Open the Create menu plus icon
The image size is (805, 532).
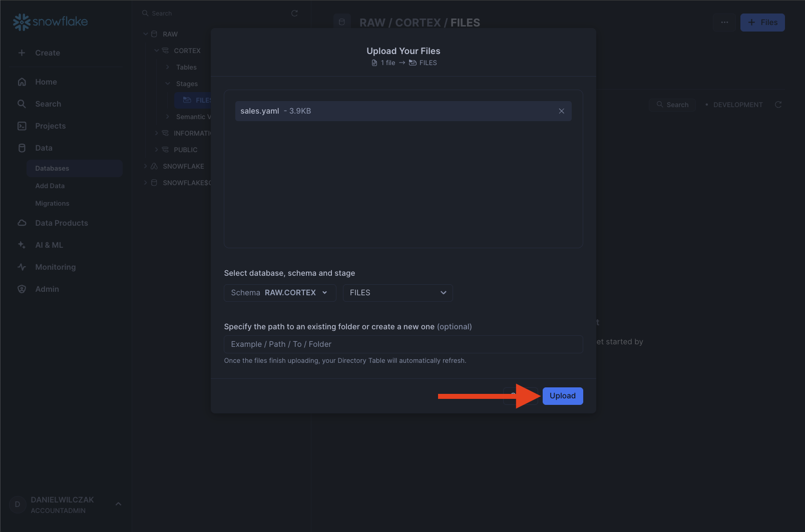pyautogui.click(x=22, y=53)
